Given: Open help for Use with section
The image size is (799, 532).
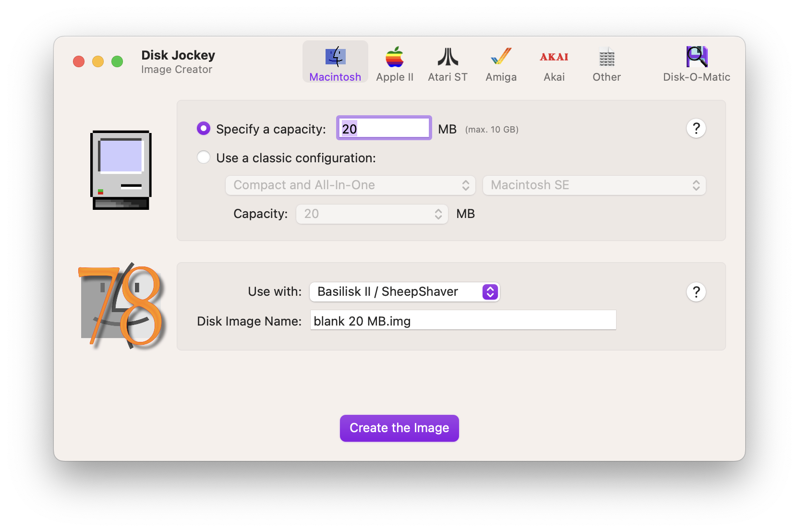Looking at the screenshot, I should point(696,292).
